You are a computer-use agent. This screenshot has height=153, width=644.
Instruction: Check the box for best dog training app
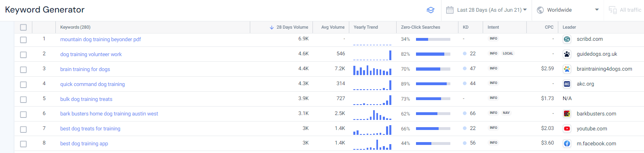[x=23, y=144]
